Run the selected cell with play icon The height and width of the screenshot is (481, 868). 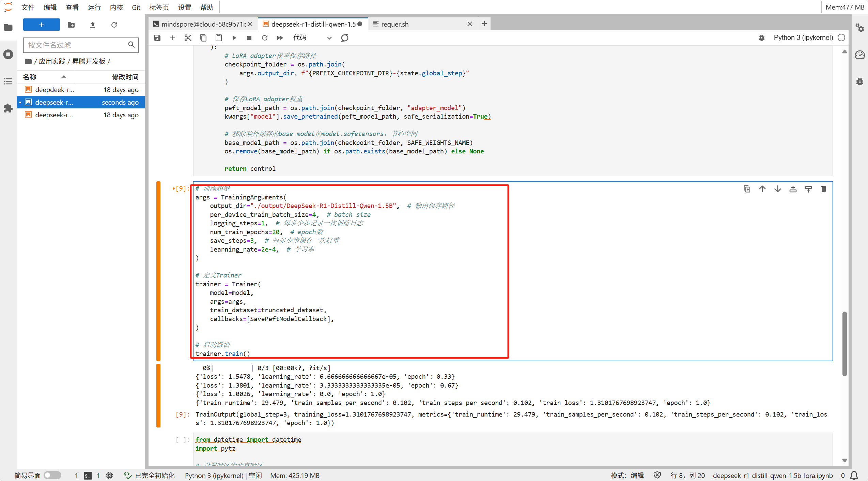(234, 37)
